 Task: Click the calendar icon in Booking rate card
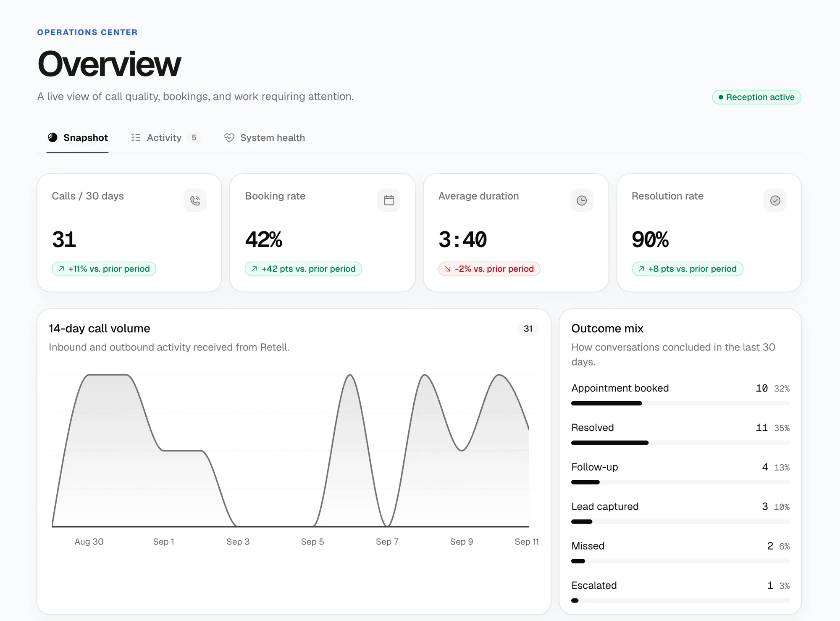click(388, 200)
